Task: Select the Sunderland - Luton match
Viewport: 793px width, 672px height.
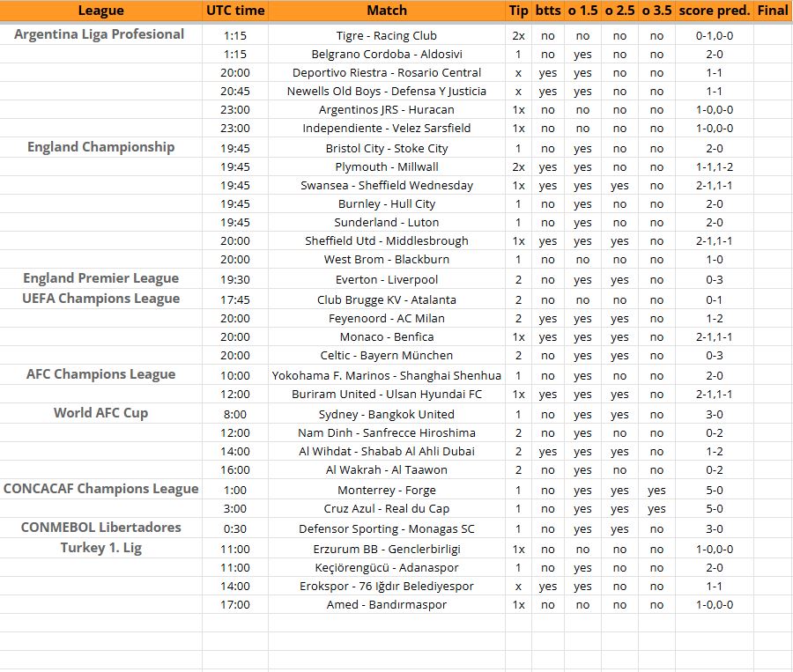Action: click(x=387, y=223)
